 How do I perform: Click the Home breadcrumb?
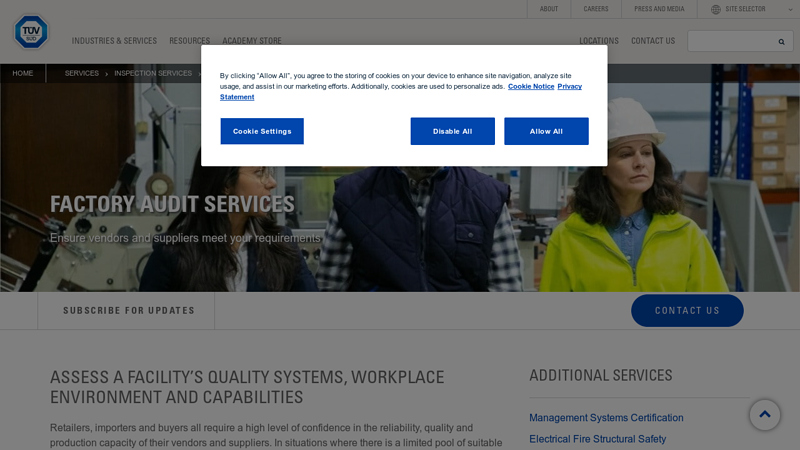pyautogui.click(x=23, y=73)
